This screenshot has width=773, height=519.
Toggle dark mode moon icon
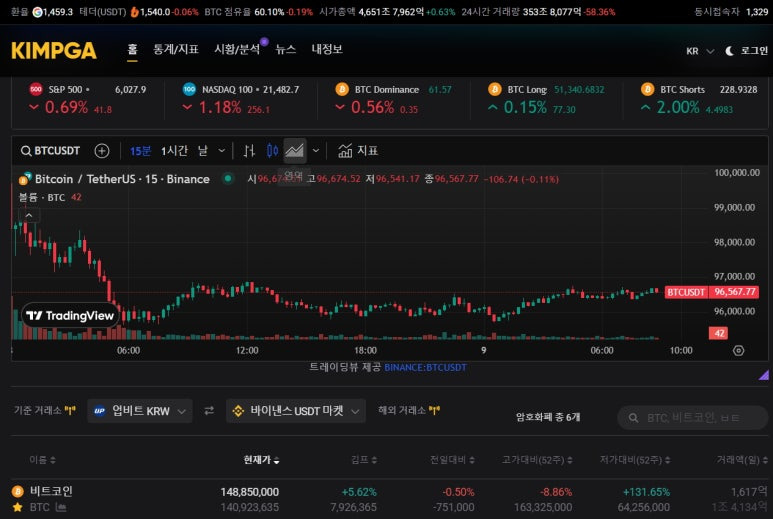(730, 51)
